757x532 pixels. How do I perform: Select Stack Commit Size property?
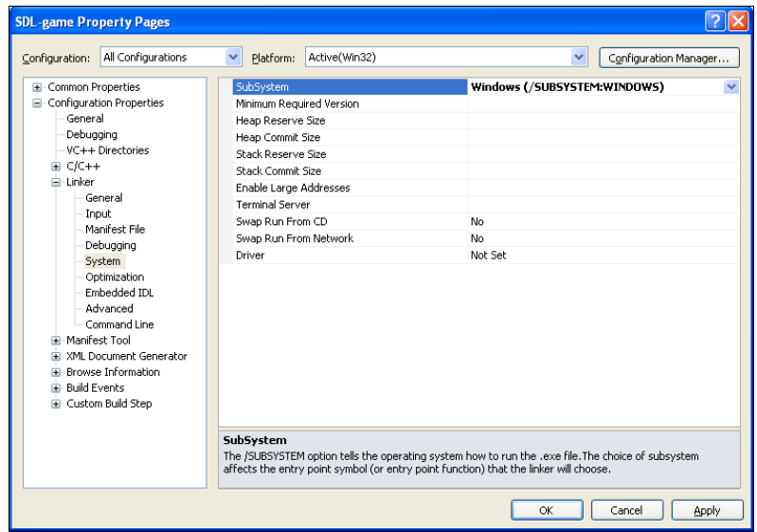click(x=350, y=171)
